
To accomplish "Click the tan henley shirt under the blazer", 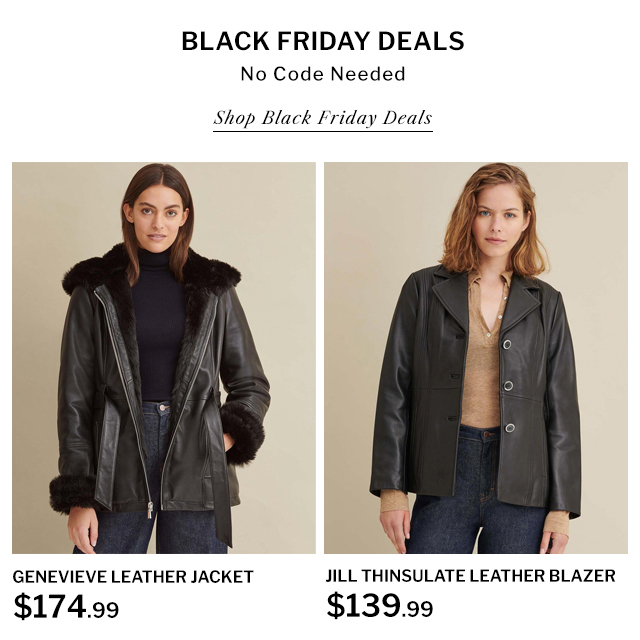I will coord(483,355).
